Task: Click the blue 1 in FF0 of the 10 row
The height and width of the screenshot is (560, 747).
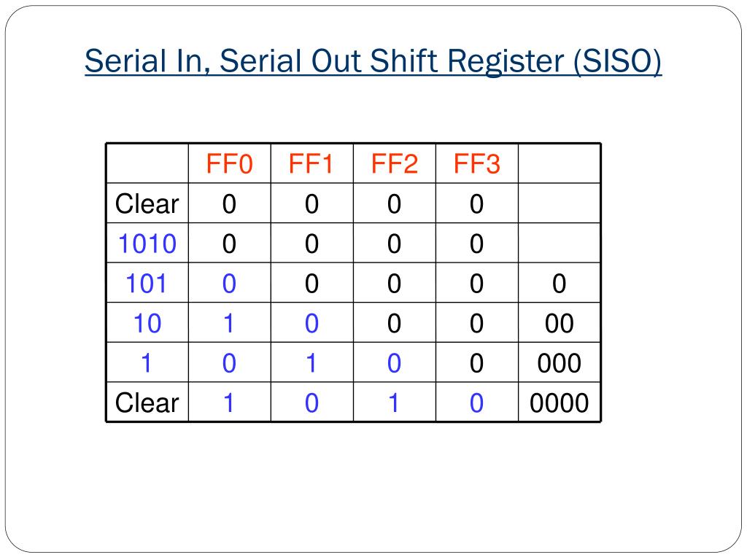Action: pyautogui.click(x=228, y=323)
